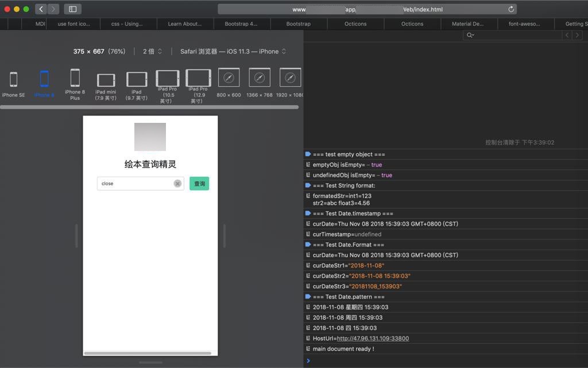Click the device list horizontal scrollbar

tap(149, 107)
